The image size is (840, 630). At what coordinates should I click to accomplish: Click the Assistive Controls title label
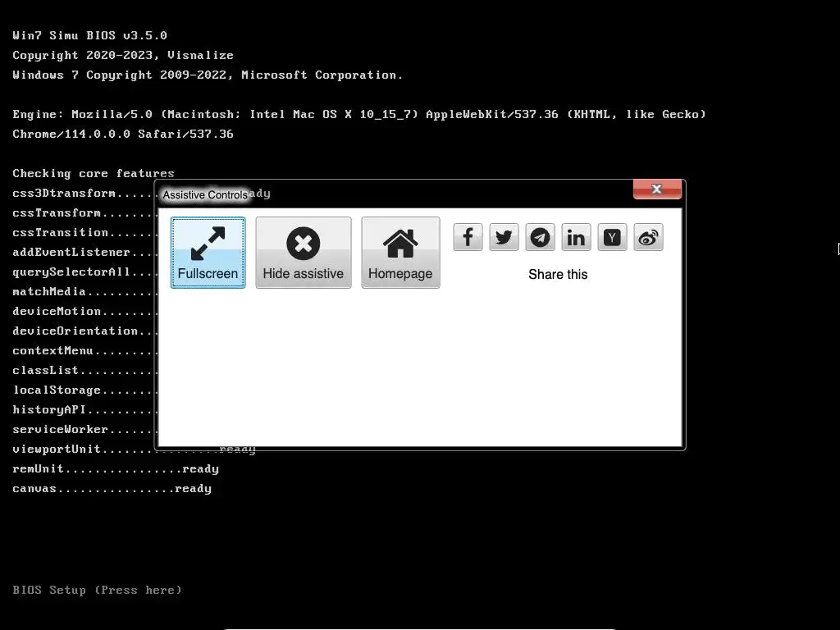[205, 195]
